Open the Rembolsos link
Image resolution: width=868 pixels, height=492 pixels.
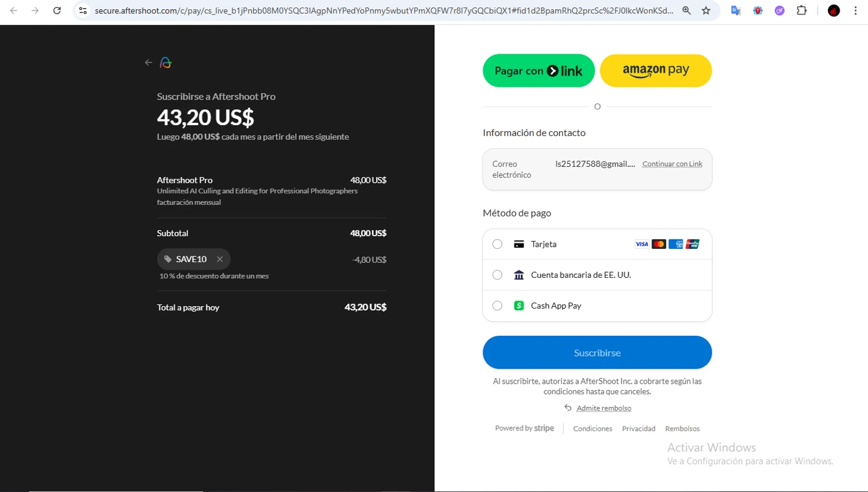coord(682,429)
